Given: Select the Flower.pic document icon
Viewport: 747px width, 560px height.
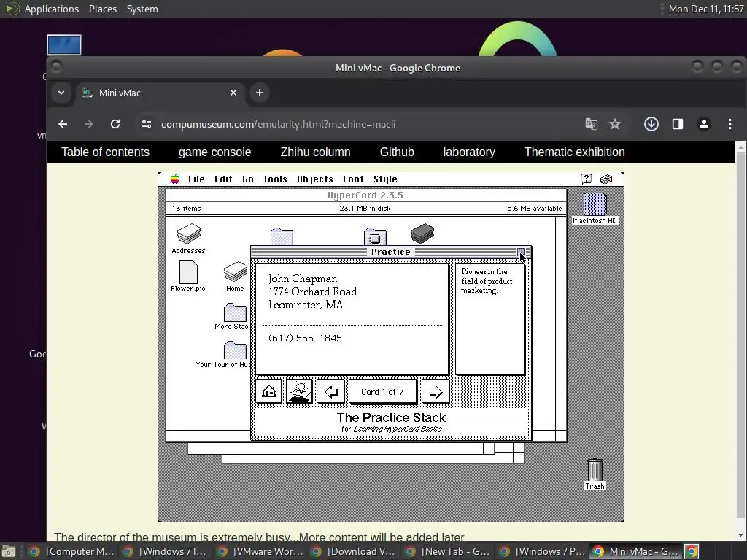Looking at the screenshot, I should 187,276.
